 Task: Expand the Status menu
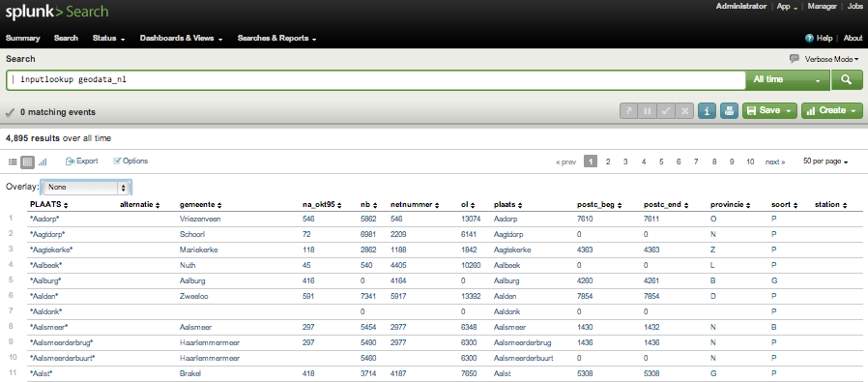click(108, 39)
